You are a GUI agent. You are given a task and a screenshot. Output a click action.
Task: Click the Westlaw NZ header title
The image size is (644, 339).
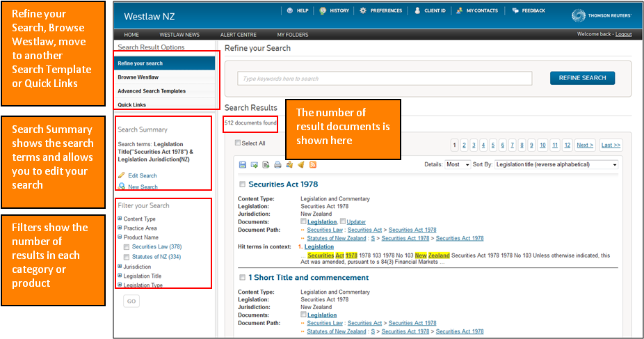tap(149, 17)
